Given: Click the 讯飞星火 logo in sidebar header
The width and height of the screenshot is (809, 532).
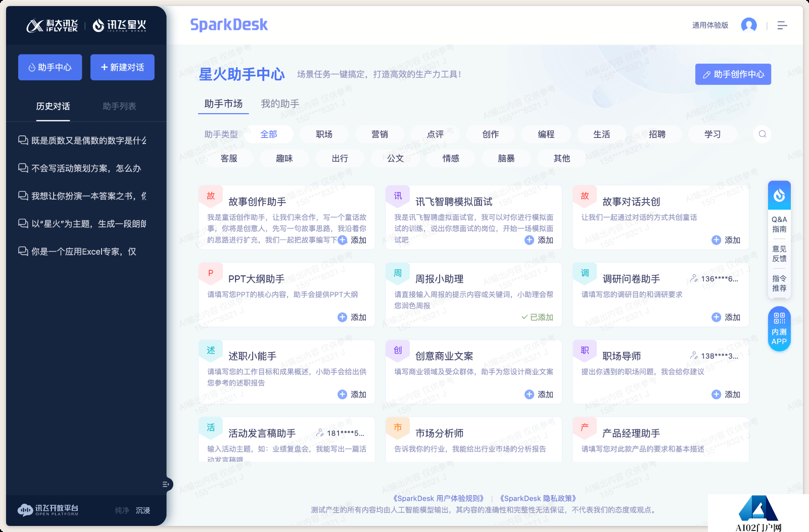Looking at the screenshot, I should pyautogui.click(x=119, y=25).
